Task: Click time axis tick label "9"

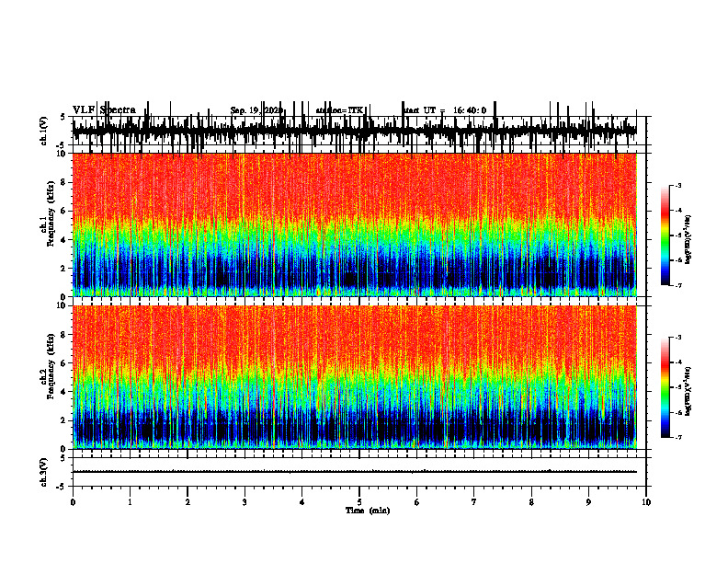Action: click(x=588, y=502)
